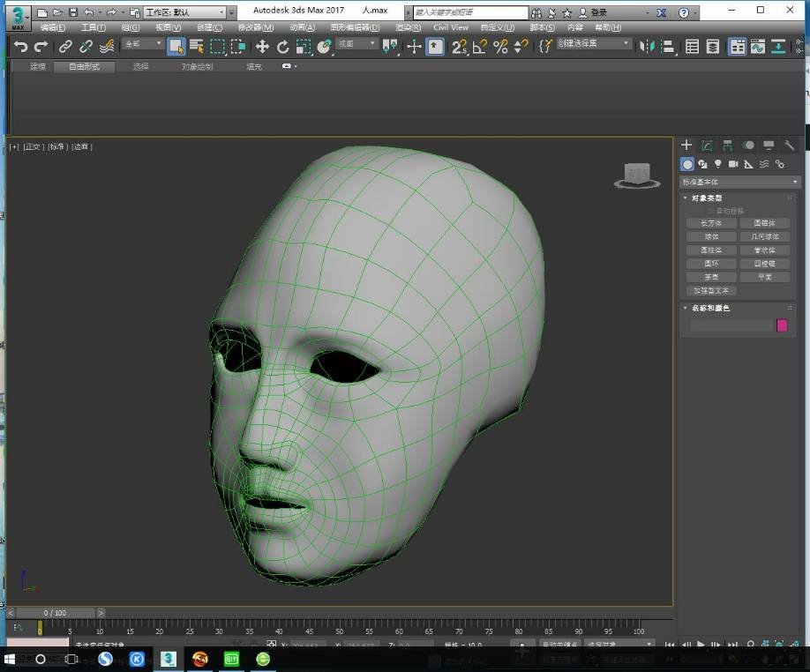
Task: Click the 圆柱体 primitive button
Action: pyautogui.click(x=711, y=250)
